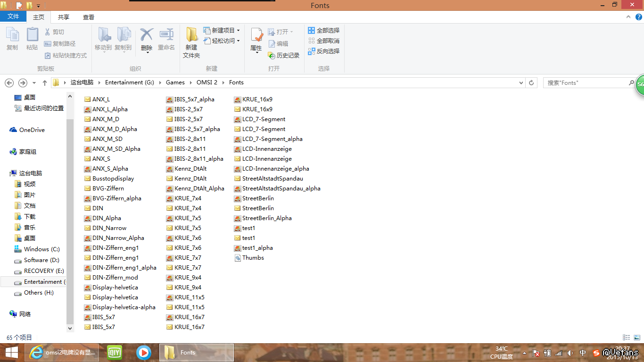Switch to details view in status bar
This screenshot has width=644, height=362.
pyautogui.click(x=627, y=337)
